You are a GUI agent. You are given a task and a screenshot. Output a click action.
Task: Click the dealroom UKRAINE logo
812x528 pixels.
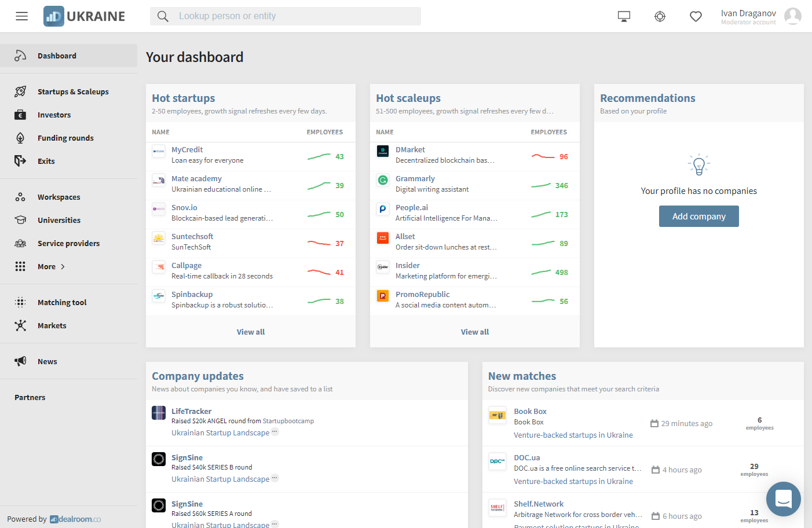(x=84, y=16)
